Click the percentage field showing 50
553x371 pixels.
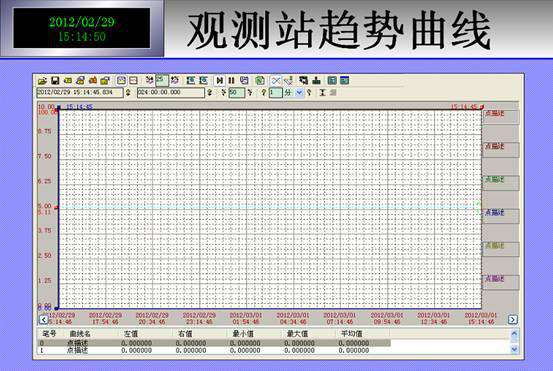[237, 93]
